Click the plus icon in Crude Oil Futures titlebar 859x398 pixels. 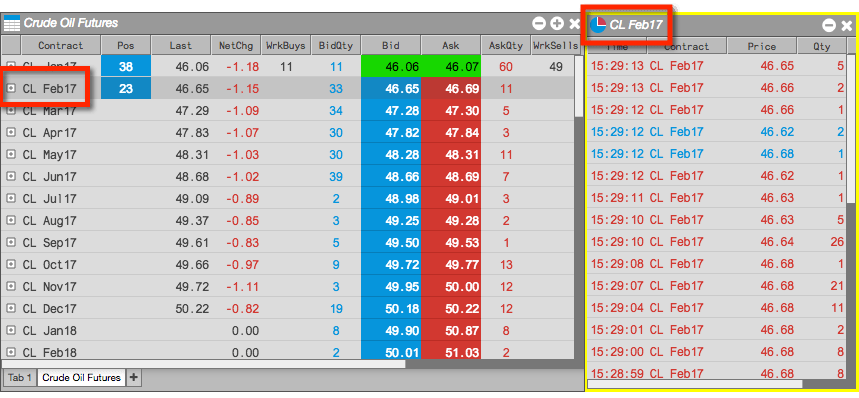[x=557, y=24]
